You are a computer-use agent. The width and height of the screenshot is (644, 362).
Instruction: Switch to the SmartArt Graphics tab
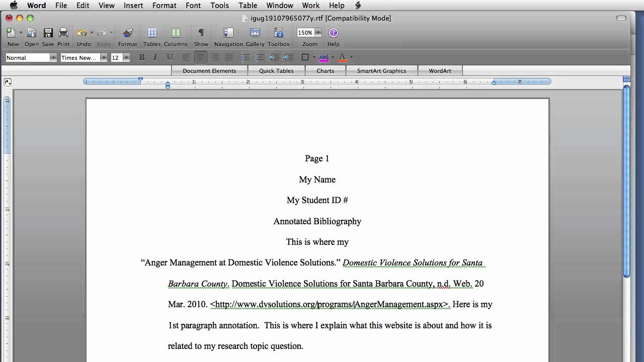381,71
